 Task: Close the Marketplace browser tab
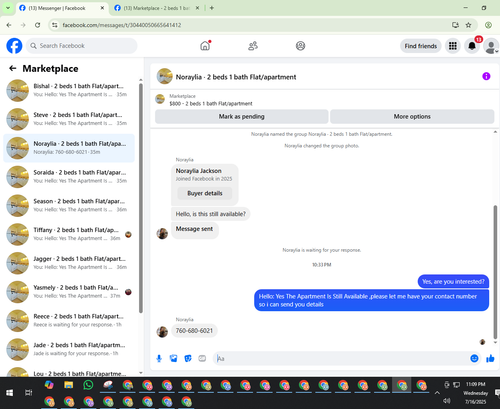(197, 8)
